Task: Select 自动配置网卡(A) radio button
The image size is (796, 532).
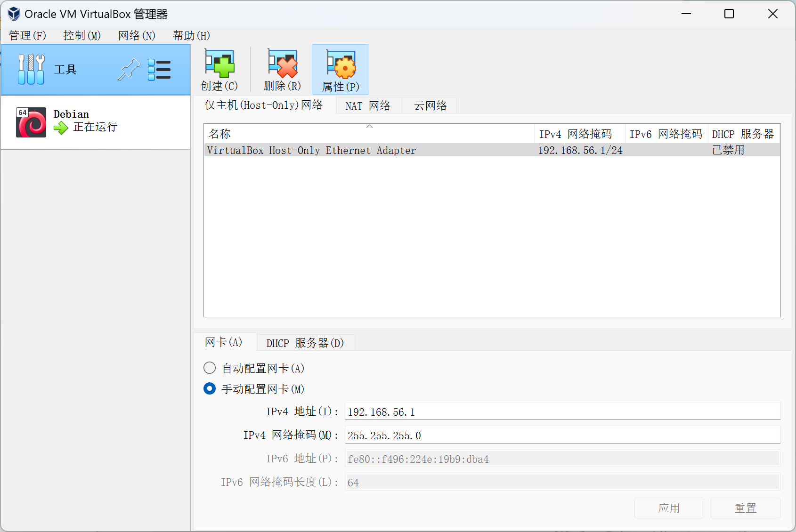Action: coord(210,368)
